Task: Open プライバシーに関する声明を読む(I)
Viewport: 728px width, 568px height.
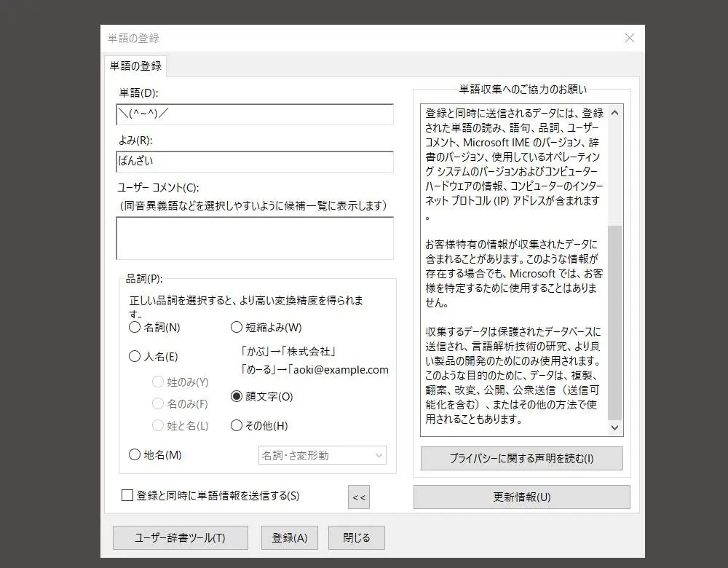Action: (x=521, y=459)
